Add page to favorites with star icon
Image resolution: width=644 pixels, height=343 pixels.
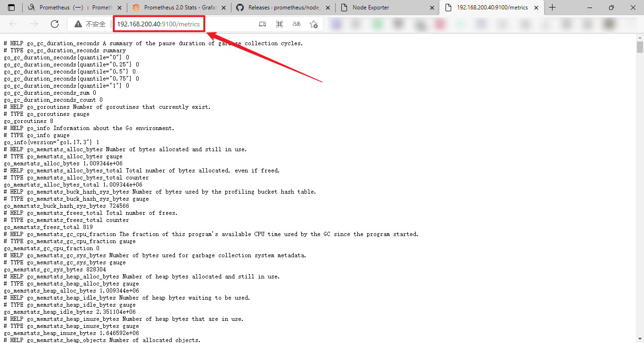coord(314,24)
